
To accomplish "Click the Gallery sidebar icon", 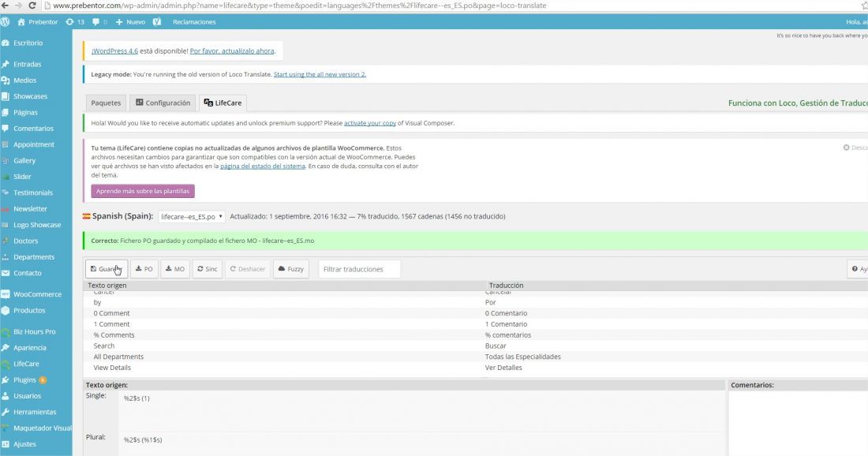I will click(x=6, y=160).
